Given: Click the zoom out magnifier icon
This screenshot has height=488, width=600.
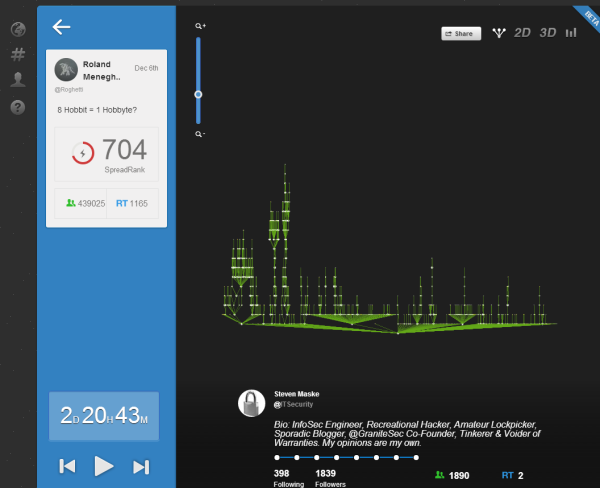Looking at the screenshot, I should coord(200,134).
